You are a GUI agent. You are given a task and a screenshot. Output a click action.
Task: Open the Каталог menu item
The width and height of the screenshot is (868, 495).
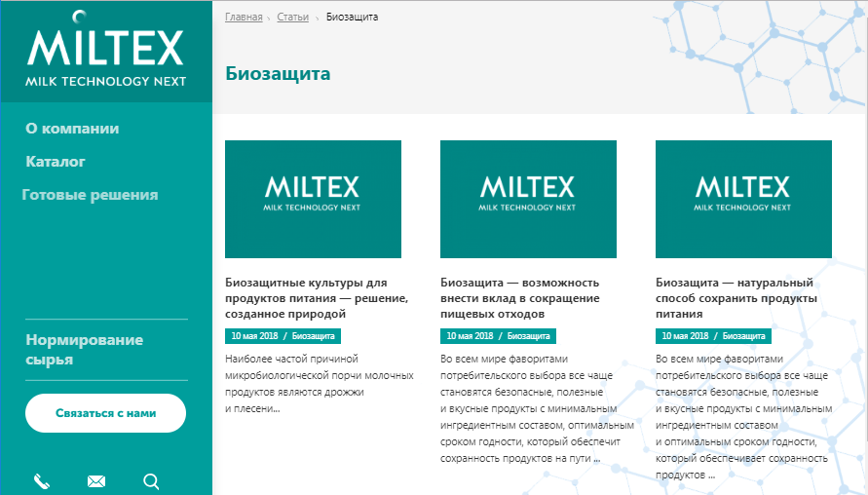(x=56, y=162)
